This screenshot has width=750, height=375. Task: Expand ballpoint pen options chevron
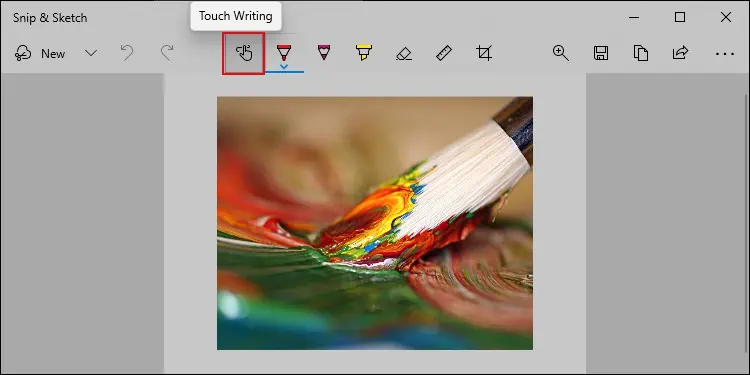(x=284, y=67)
